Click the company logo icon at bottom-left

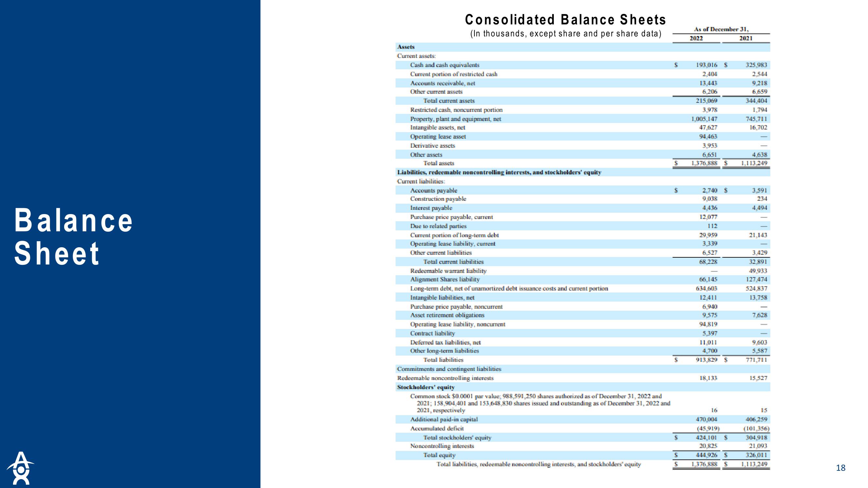pyautogui.click(x=20, y=468)
